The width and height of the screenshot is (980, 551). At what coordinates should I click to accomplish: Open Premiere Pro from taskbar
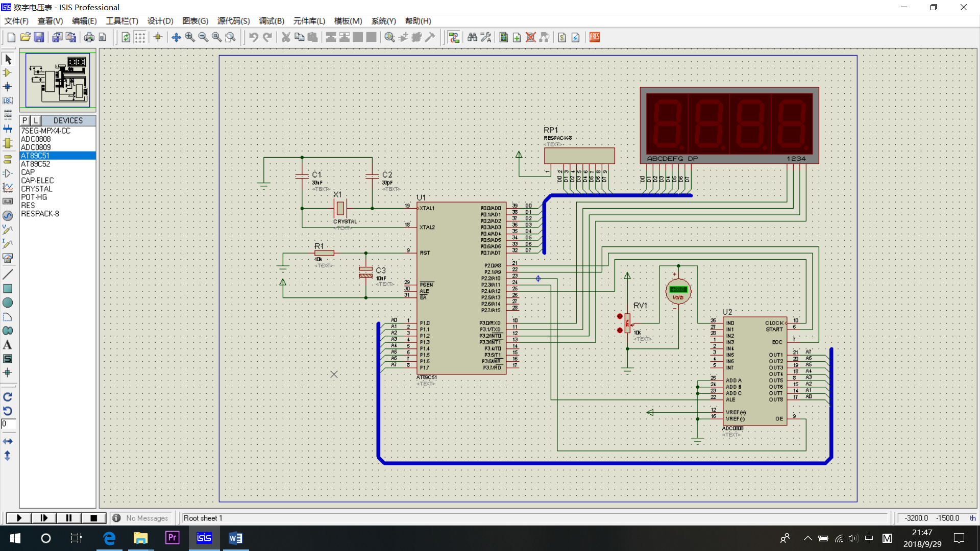click(172, 538)
